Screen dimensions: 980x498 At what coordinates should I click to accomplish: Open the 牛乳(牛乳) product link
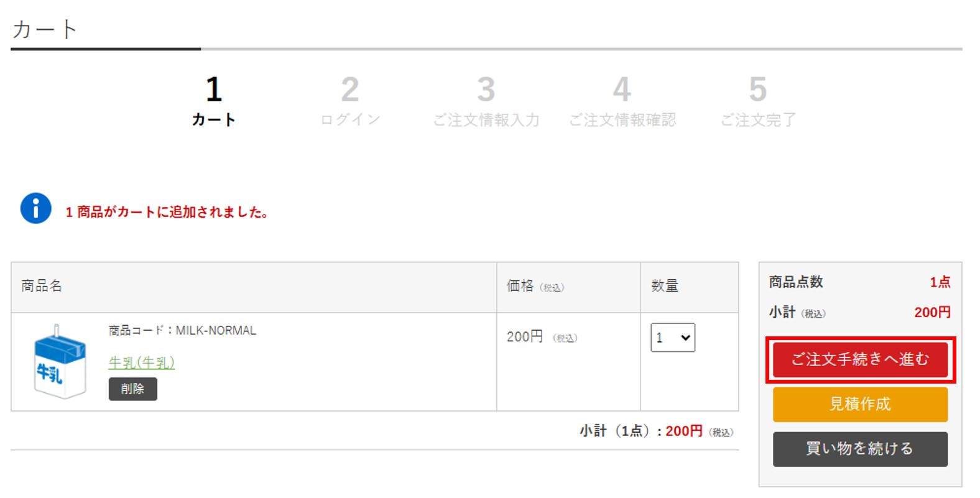pyautogui.click(x=142, y=362)
